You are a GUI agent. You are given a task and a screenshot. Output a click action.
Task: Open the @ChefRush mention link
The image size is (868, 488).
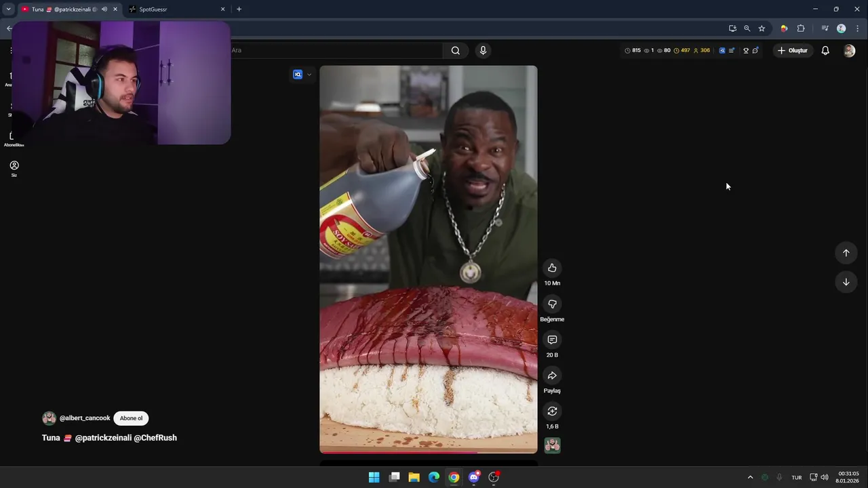pyautogui.click(x=155, y=438)
